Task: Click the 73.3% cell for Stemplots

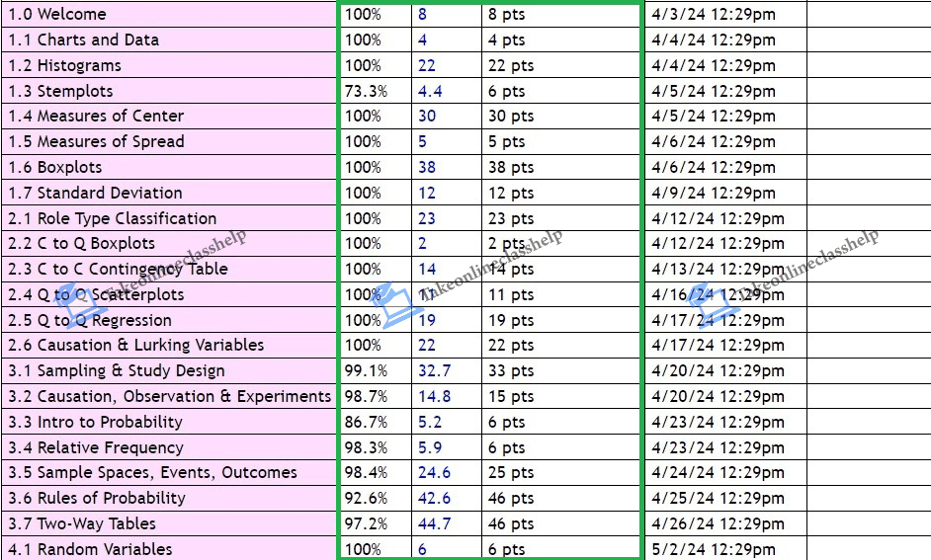Action: click(x=367, y=91)
